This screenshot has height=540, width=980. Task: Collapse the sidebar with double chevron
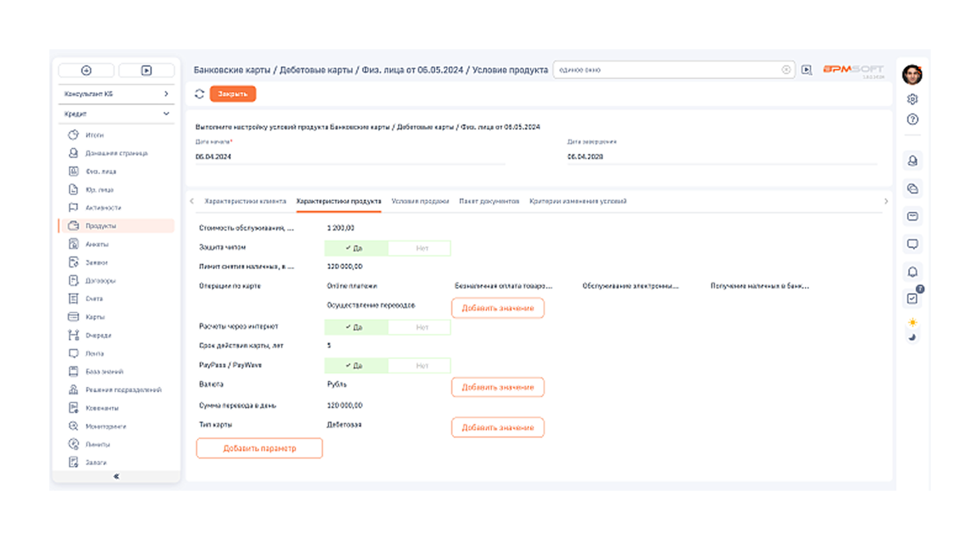pyautogui.click(x=116, y=476)
